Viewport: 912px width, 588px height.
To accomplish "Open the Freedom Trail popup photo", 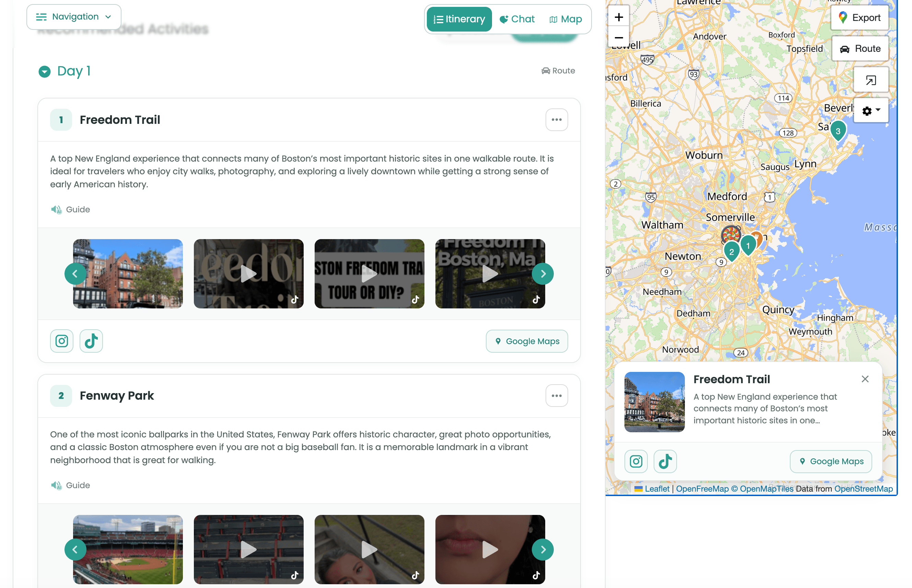I will pyautogui.click(x=654, y=402).
